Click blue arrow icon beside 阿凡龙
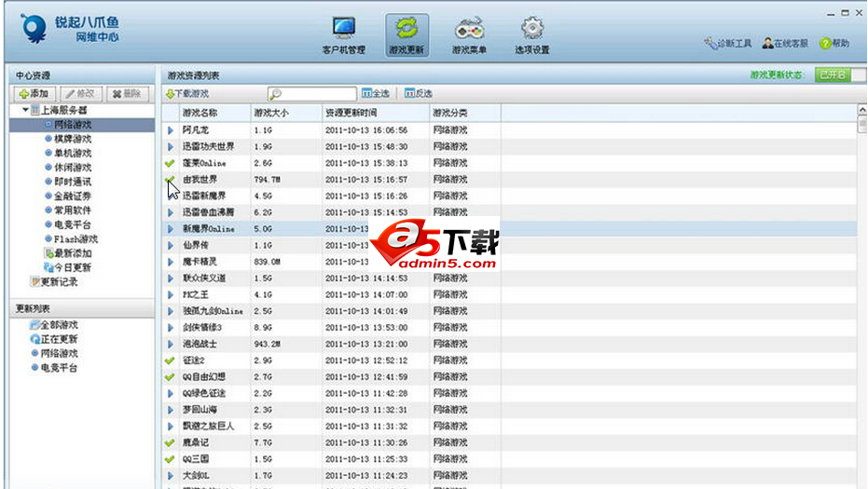 pos(171,130)
